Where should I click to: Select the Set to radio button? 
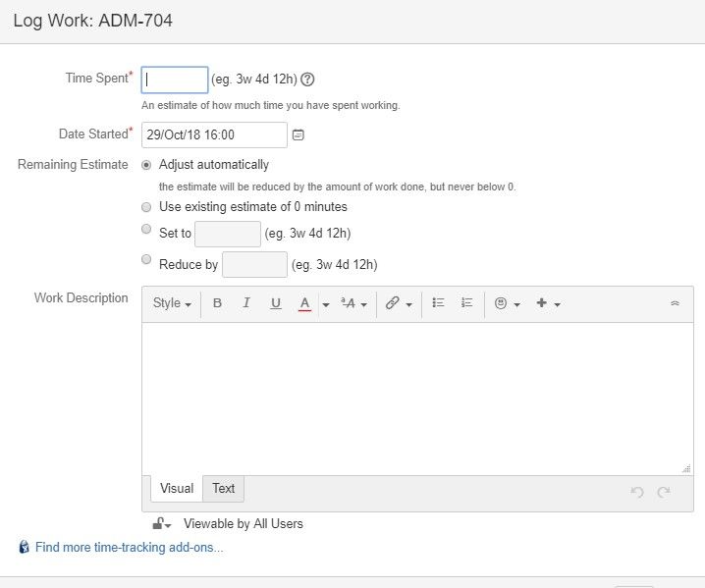point(146,229)
